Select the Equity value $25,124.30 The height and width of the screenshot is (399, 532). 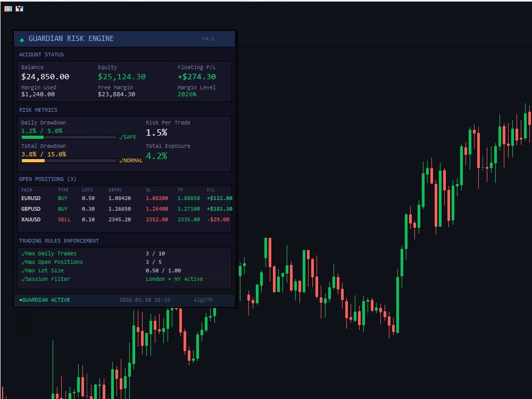tap(122, 77)
